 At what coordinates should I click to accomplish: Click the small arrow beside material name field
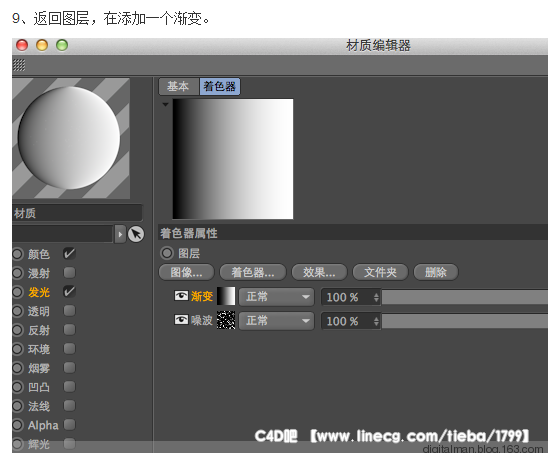click(120, 234)
